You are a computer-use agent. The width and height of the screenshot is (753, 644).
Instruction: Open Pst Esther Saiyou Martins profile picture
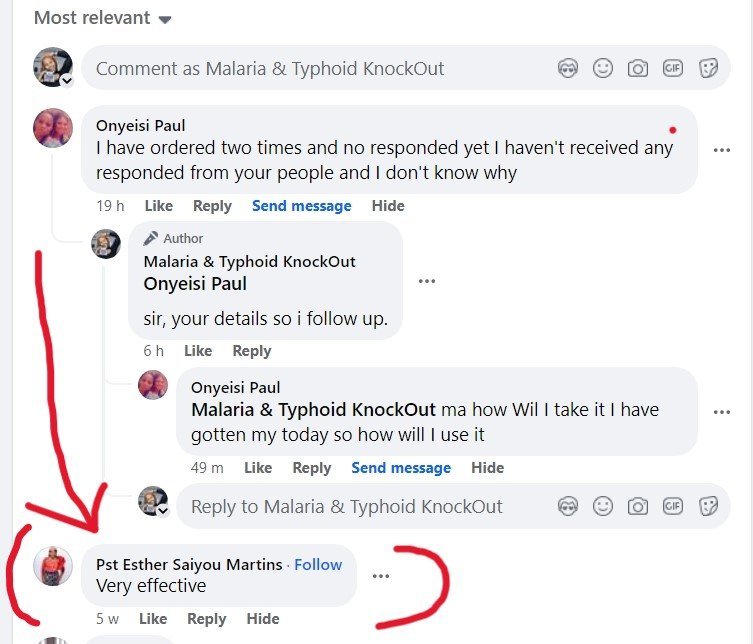53,566
